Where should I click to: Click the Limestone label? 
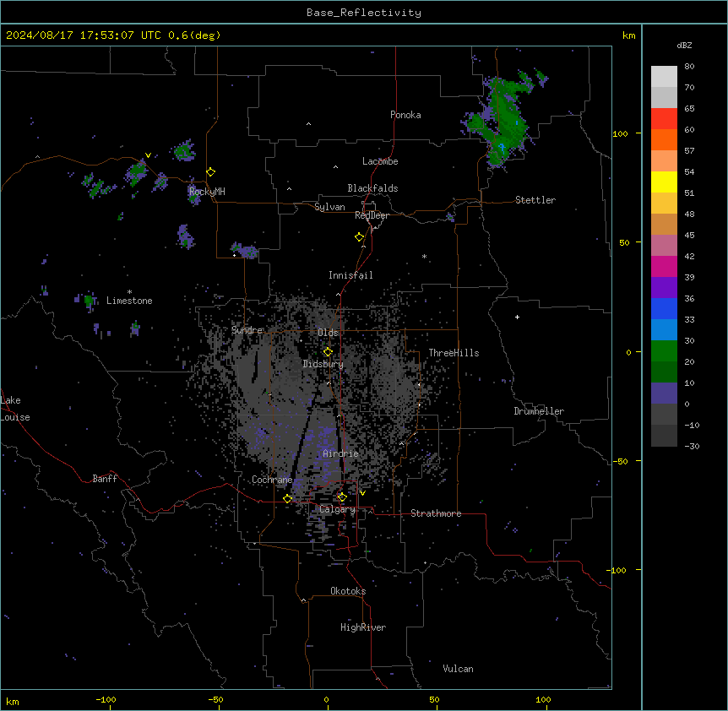[x=129, y=301]
